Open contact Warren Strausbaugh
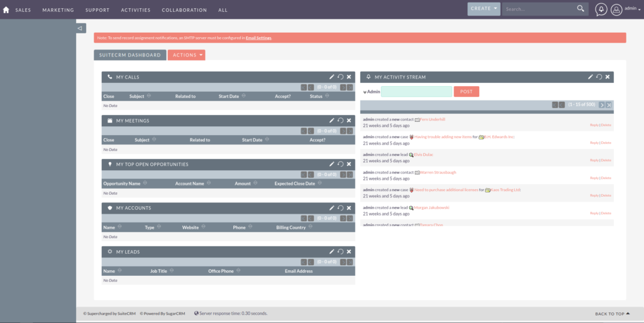This screenshot has width=644, height=323. [x=438, y=172]
